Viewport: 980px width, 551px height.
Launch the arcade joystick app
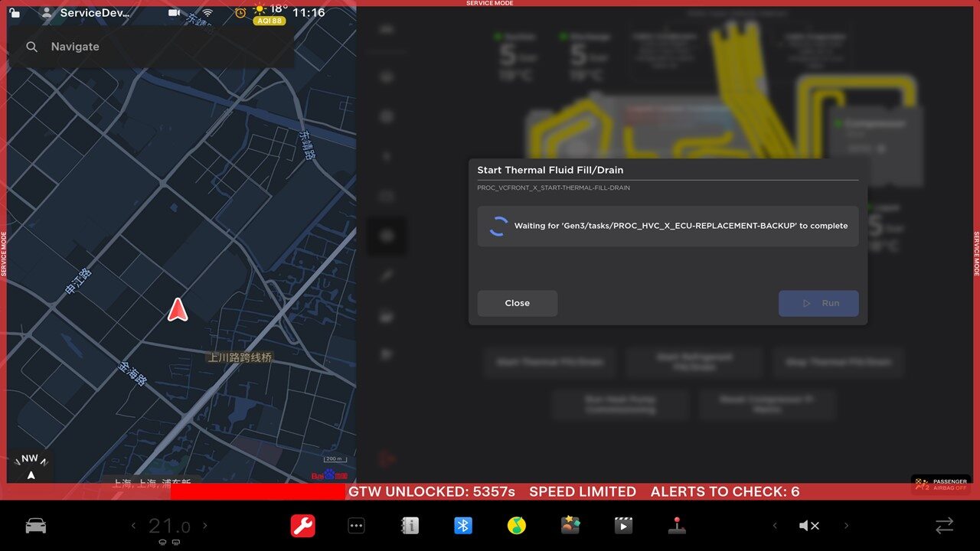[x=678, y=526]
